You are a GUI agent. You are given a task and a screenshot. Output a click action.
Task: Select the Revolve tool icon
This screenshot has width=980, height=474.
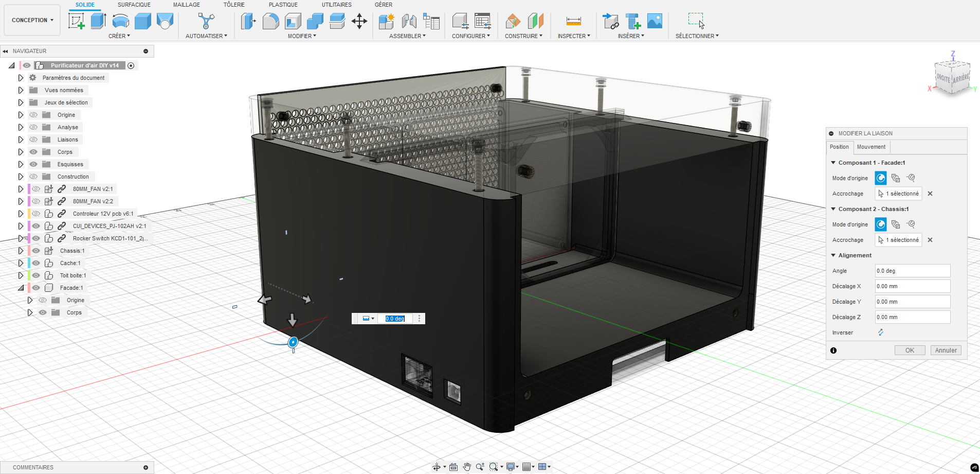[121, 21]
